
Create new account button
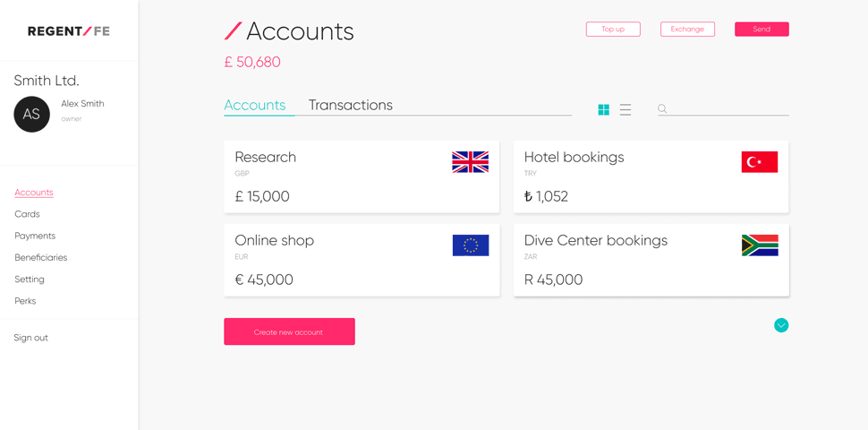point(290,331)
